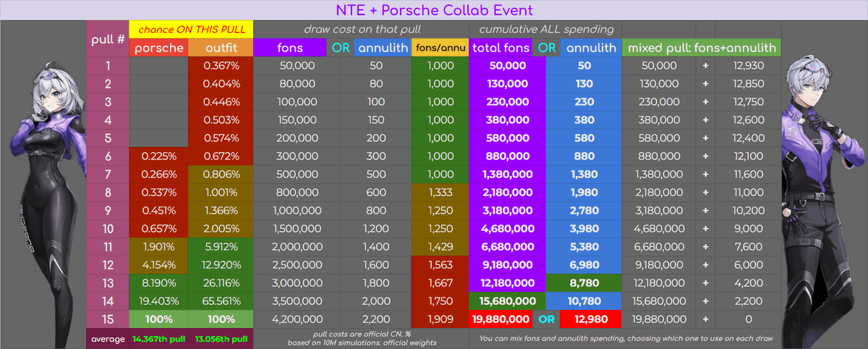Click the 'draw cost on that pull' heading
The image size is (868, 349).
click(362, 30)
